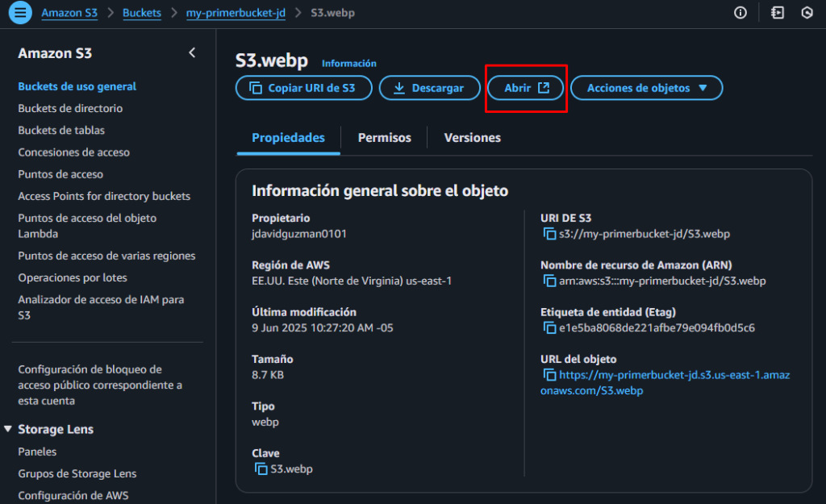Open Puntos de acceso in sidebar

tap(60, 174)
